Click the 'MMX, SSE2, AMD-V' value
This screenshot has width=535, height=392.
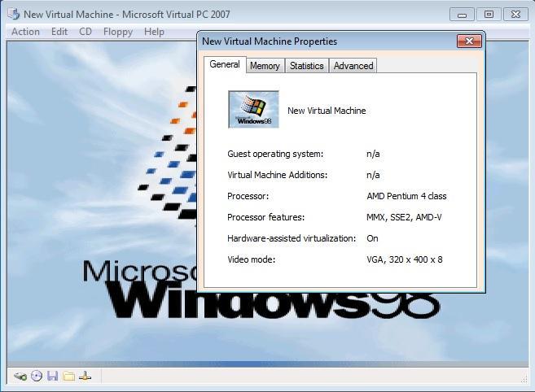[x=404, y=217]
